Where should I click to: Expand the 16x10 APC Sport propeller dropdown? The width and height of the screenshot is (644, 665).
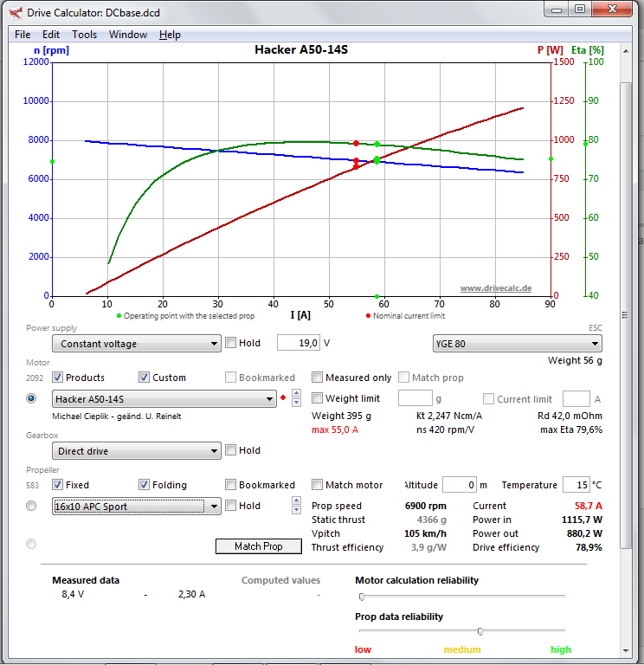[136, 507]
